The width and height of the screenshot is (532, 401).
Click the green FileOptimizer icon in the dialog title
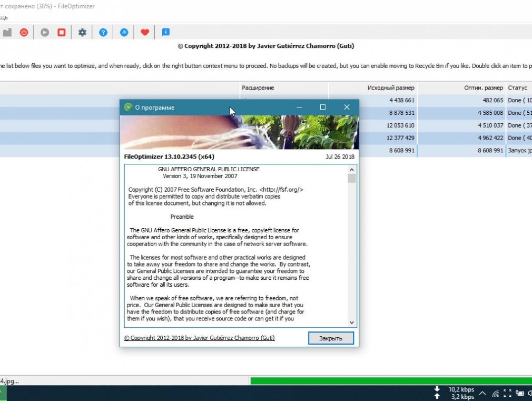click(128, 107)
